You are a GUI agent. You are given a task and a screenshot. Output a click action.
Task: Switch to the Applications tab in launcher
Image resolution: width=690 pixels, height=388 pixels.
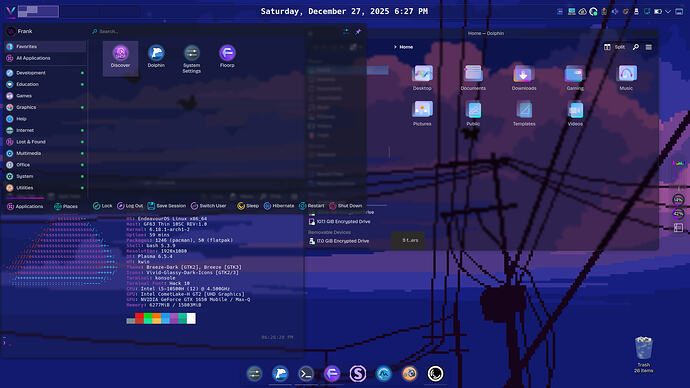(x=25, y=206)
